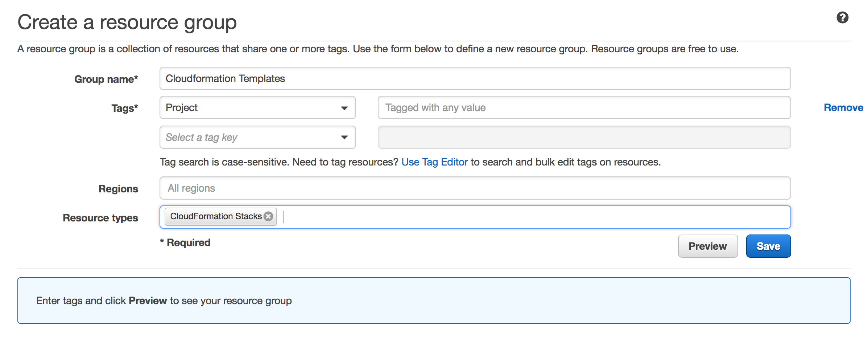Click the Regions label
868x339 pixels.
pos(118,189)
